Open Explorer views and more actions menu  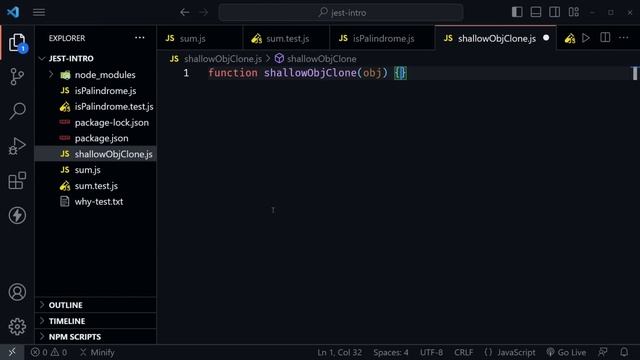coord(140,38)
